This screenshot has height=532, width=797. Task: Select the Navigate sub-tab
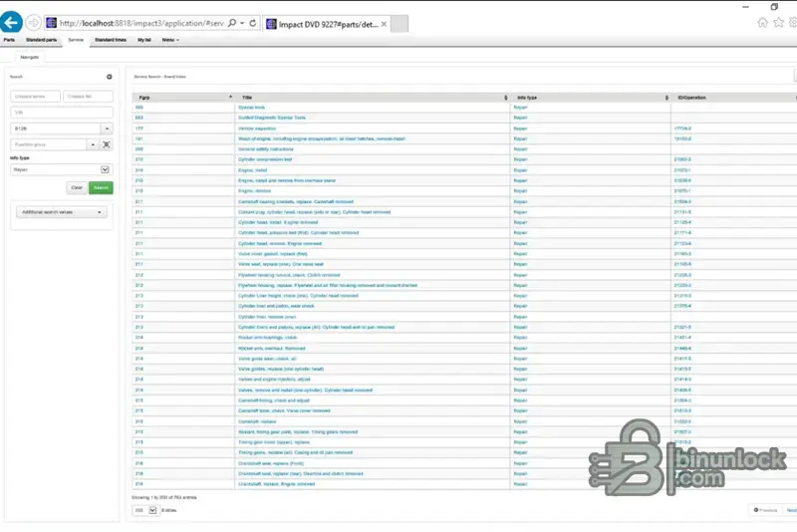[x=30, y=57]
